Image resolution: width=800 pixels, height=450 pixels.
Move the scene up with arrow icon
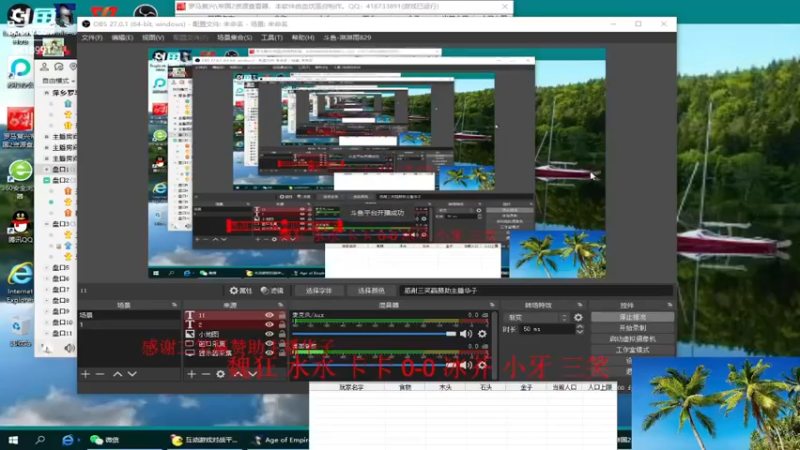(x=117, y=374)
